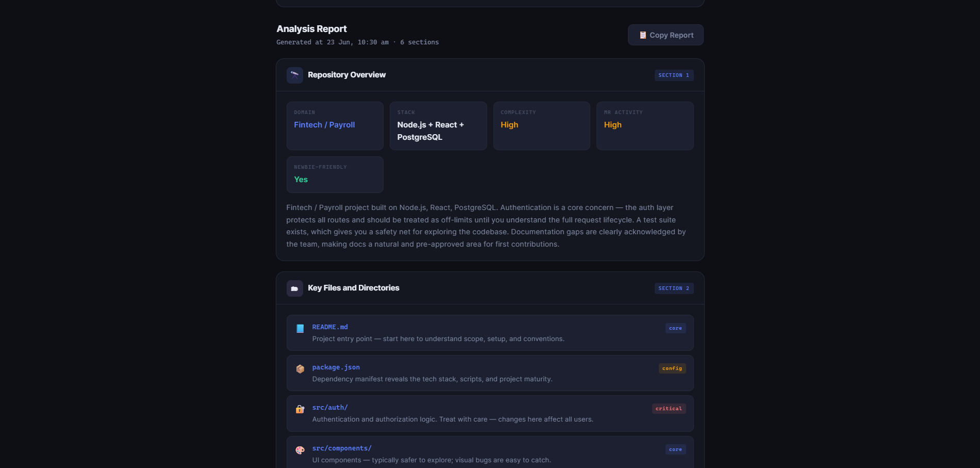980x468 pixels.
Task: Select the core tag on README.md
Action: pos(675,328)
